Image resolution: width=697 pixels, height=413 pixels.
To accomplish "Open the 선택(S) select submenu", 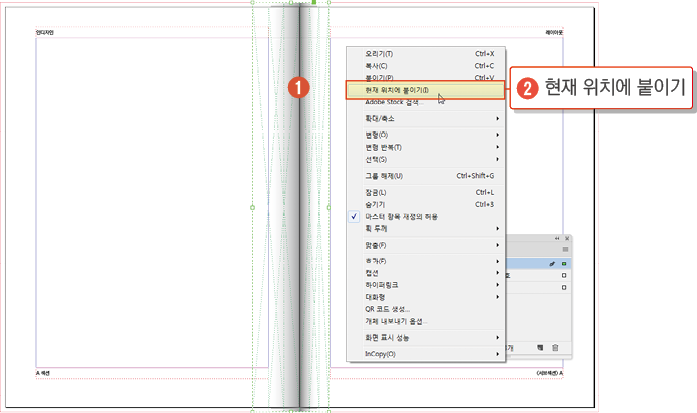I will [x=426, y=159].
